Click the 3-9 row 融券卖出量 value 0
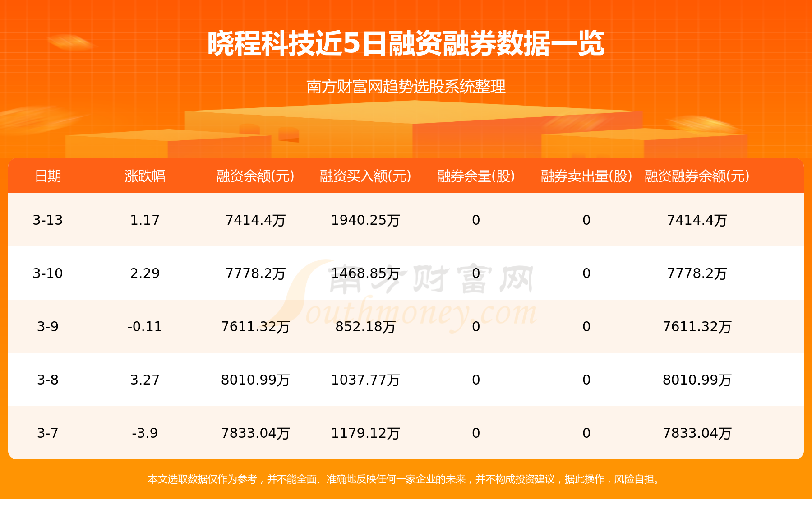 pyautogui.click(x=586, y=326)
